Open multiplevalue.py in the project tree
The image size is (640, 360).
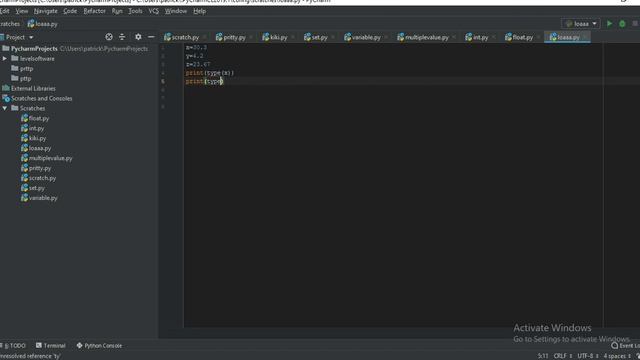tap(47, 158)
